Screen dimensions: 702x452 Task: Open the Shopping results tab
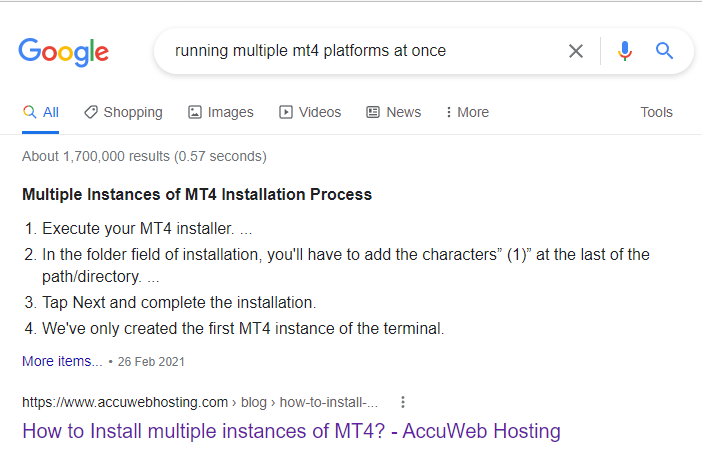[133, 112]
